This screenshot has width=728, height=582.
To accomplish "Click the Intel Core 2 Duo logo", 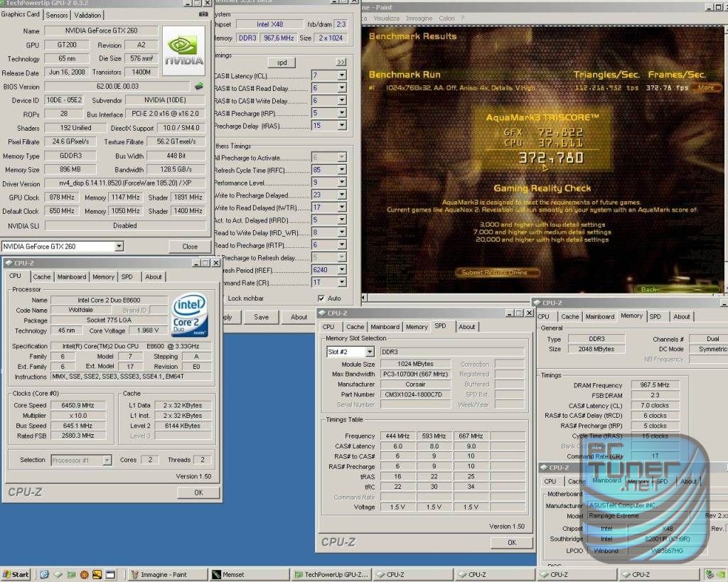I will click(189, 314).
